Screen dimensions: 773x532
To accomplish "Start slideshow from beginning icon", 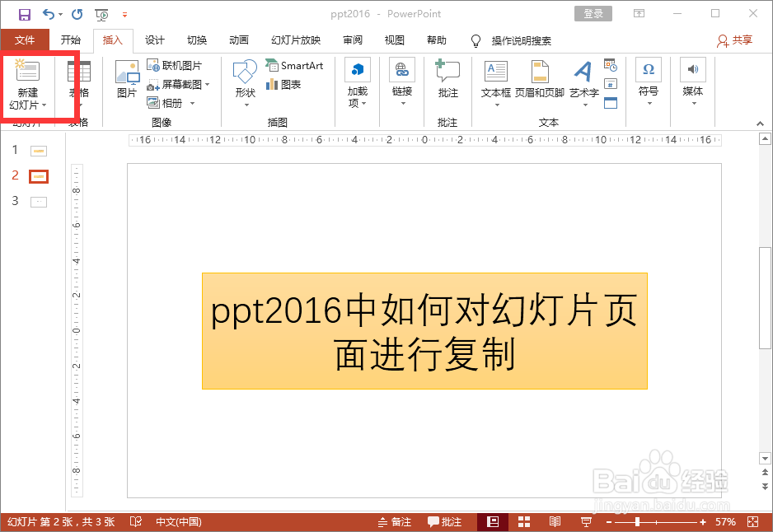I will point(101,15).
